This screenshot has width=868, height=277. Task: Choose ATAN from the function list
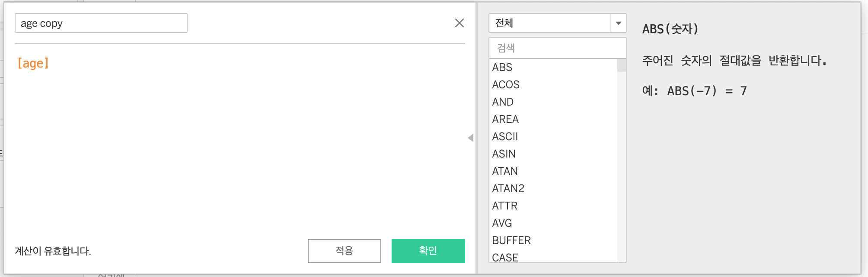point(553,171)
